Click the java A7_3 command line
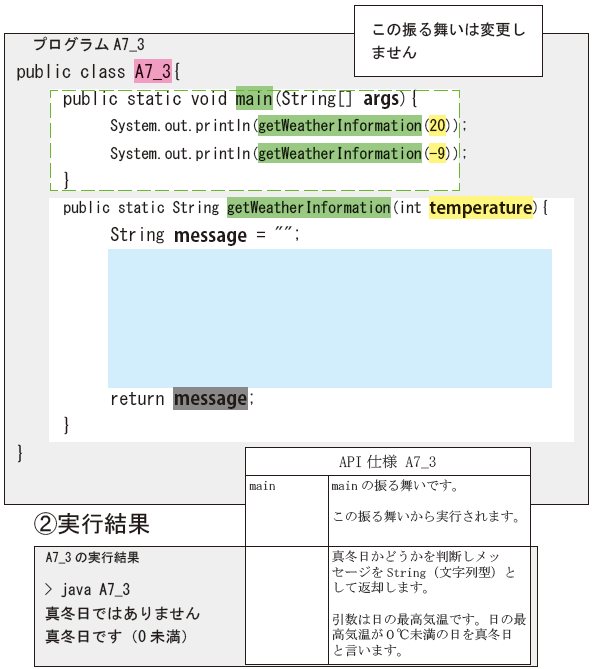 coord(87,589)
